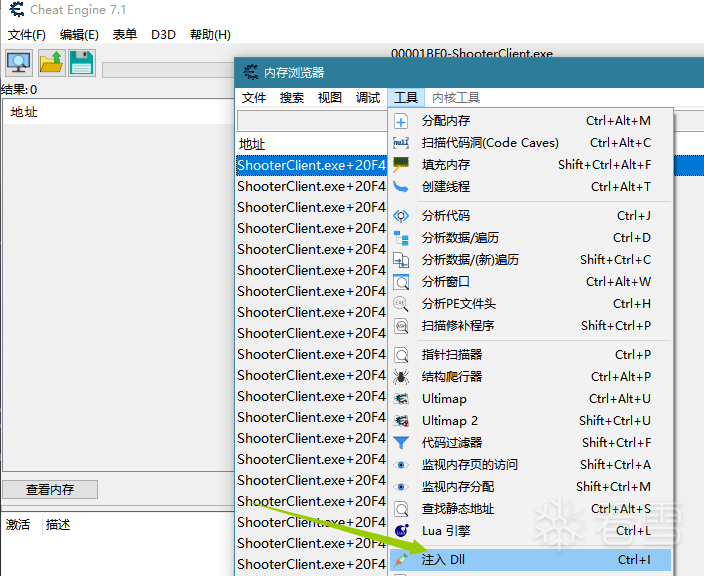The height and width of the screenshot is (576, 704).
Task: Open 指针扫描器 from tools menu
Action: (x=530, y=355)
